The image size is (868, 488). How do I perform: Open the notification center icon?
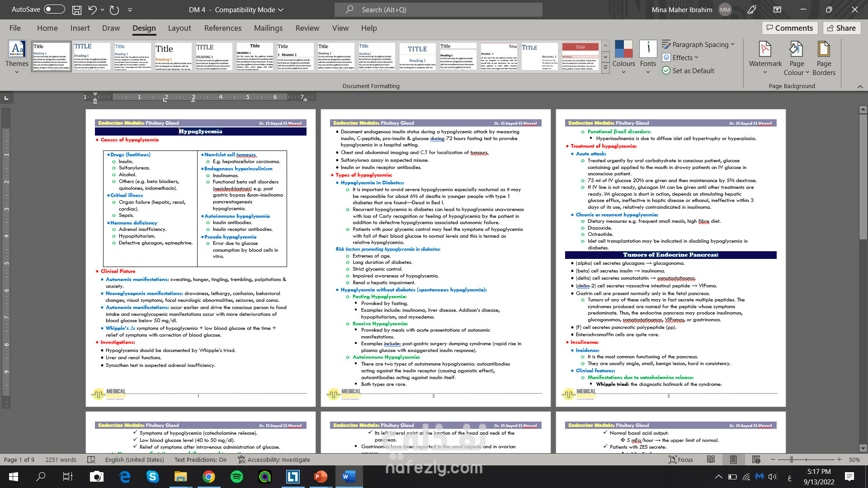click(x=849, y=477)
